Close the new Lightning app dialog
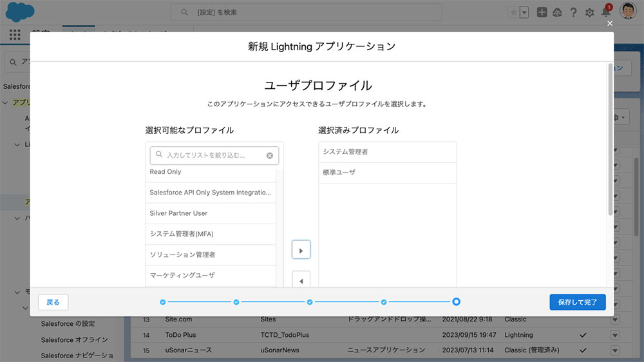The image size is (644, 362). (x=610, y=23)
